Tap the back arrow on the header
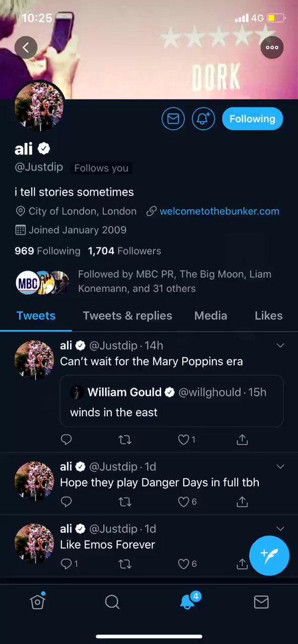298x644 pixels. tap(26, 47)
